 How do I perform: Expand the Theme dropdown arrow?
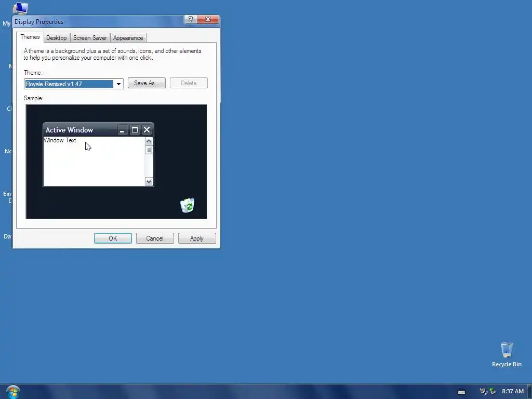click(x=118, y=84)
